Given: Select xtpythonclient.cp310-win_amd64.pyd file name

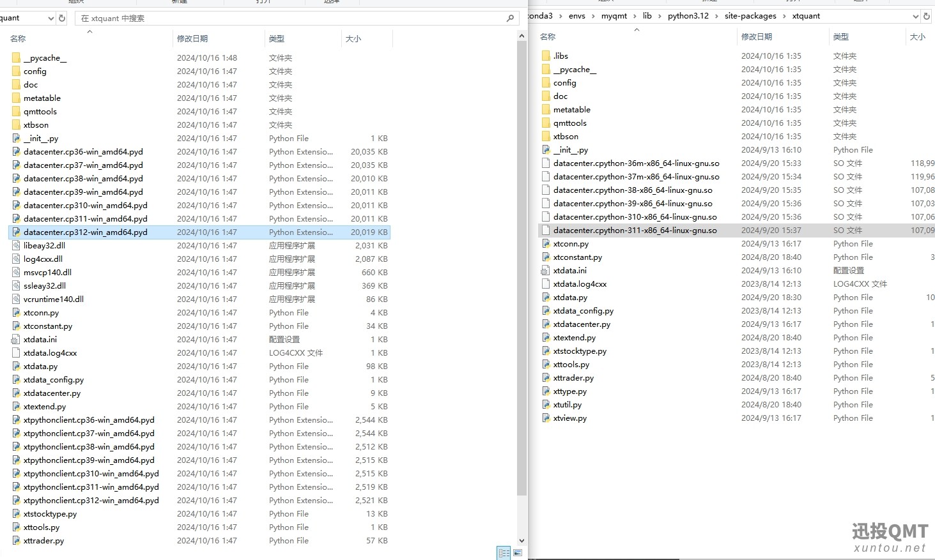Looking at the screenshot, I should (91, 473).
